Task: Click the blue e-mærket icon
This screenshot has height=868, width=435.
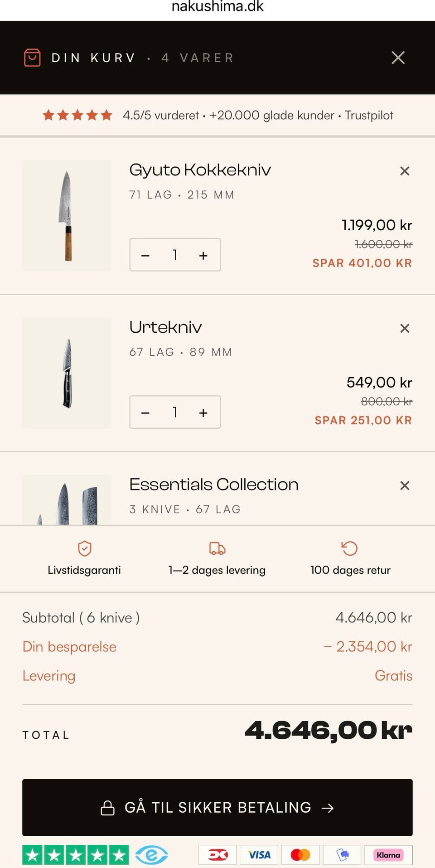Action: click(x=152, y=855)
